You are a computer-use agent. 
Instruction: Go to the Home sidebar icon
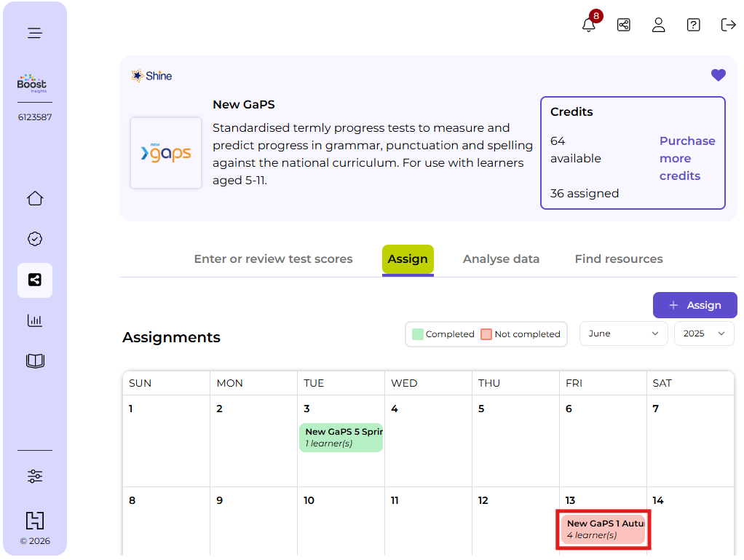[x=35, y=199]
